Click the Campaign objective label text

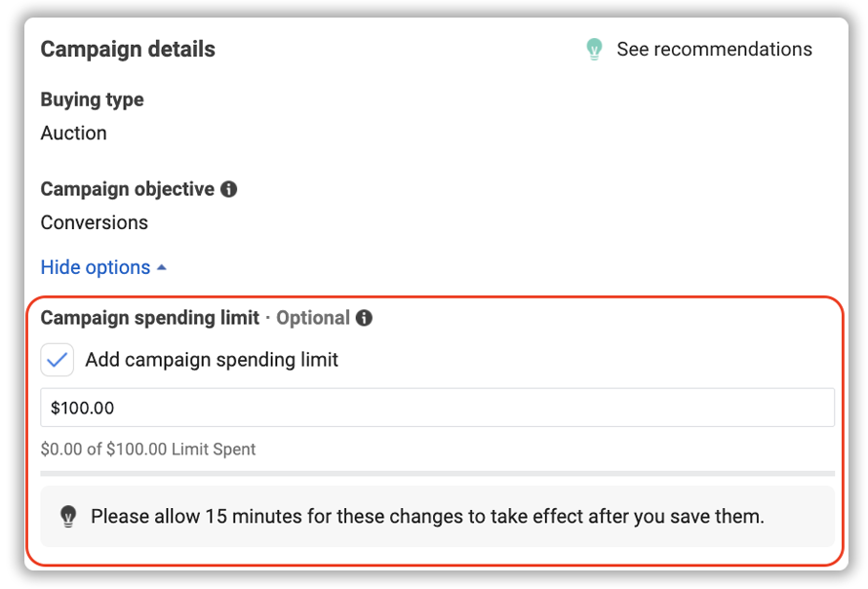click(128, 189)
